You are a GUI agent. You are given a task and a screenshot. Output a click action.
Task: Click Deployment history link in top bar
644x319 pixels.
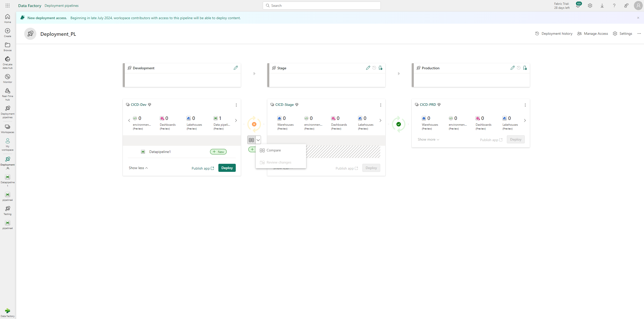coord(554,34)
